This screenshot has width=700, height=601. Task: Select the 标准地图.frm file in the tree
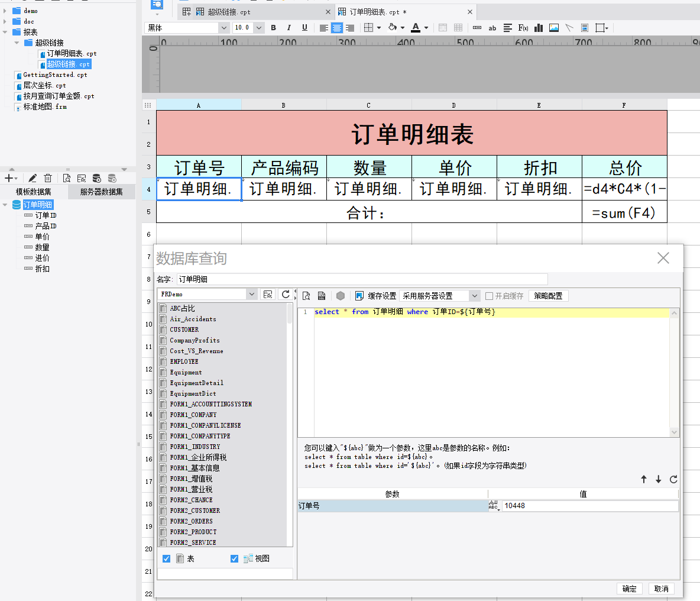click(45, 106)
